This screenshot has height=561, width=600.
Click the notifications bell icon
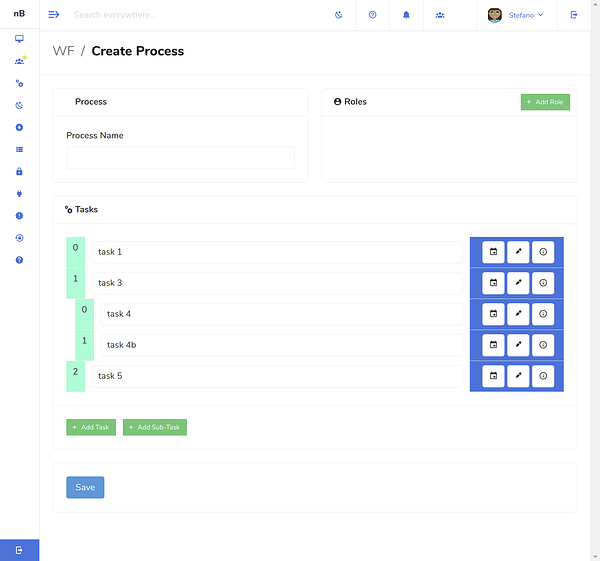click(x=406, y=15)
